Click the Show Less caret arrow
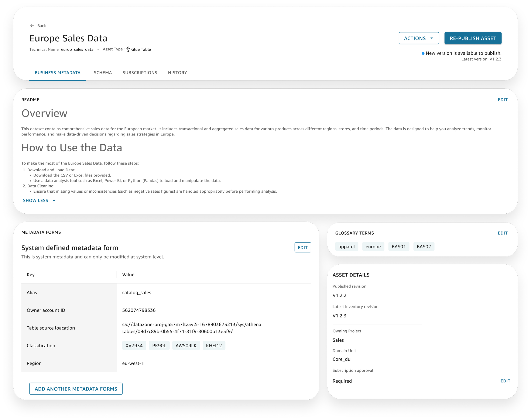531x420 pixels. 54,201
